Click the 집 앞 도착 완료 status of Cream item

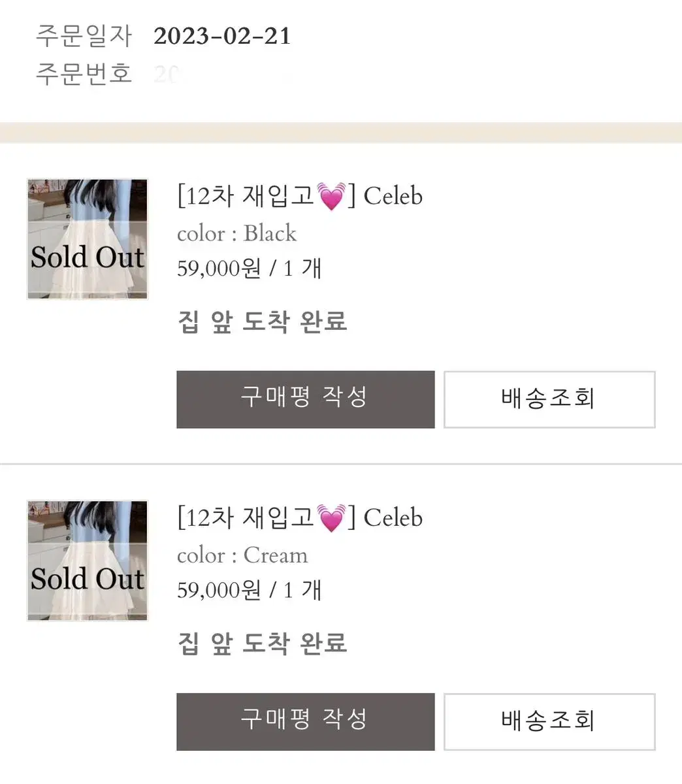tap(262, 644)
